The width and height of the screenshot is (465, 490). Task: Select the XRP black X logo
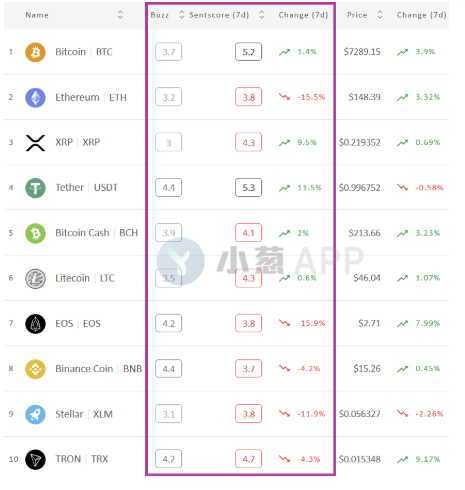coord(35,143)
